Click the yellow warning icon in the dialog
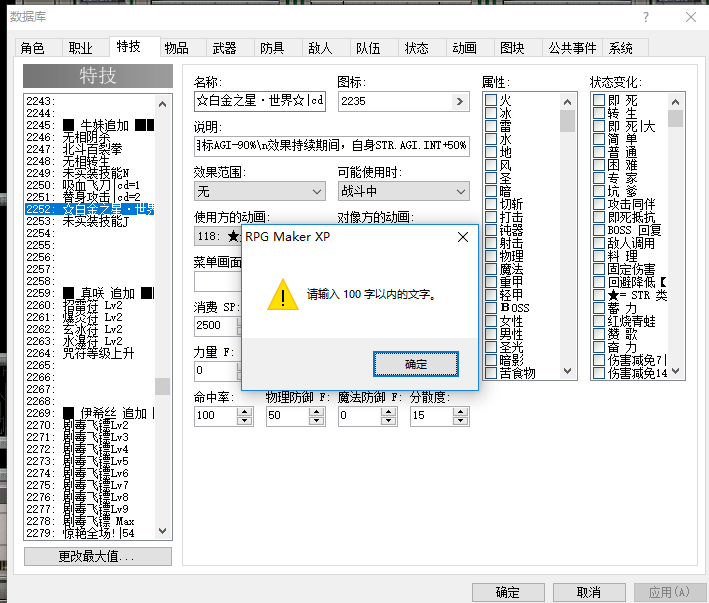This screenshot has width=709, height=603. tap(283, 295)
